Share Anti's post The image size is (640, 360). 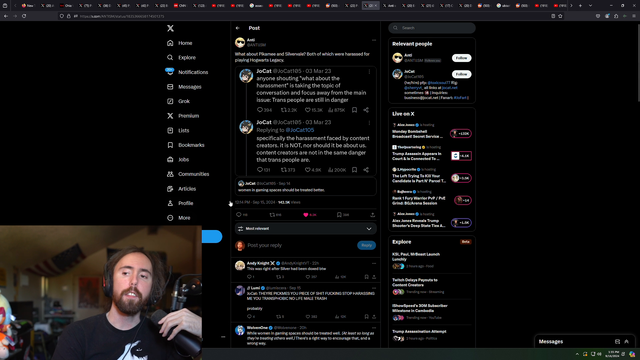tap(372, 215)
